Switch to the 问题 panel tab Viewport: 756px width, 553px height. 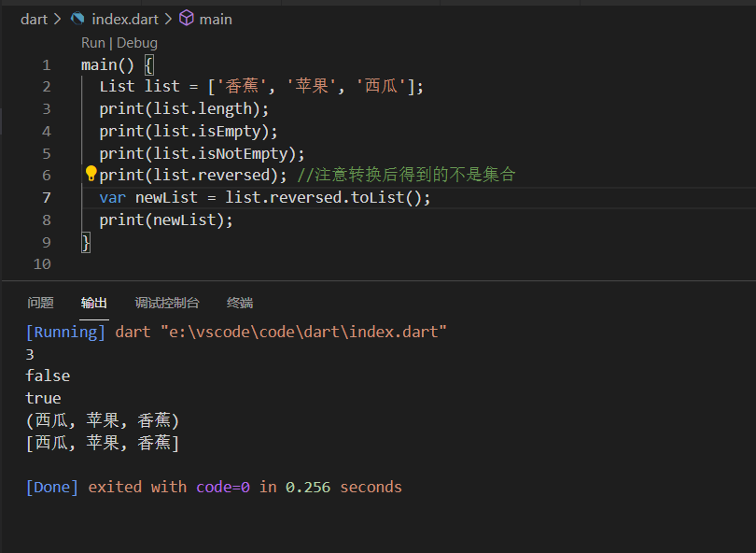40,303
